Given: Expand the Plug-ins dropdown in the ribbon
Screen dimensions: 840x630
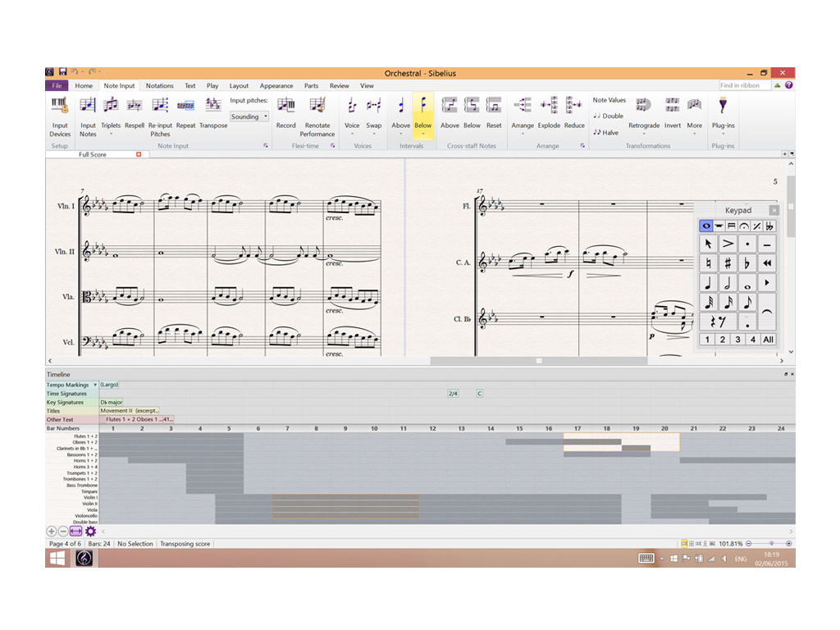Looking at the screenshot, I should pyautogui.click(x=723, y=135).
